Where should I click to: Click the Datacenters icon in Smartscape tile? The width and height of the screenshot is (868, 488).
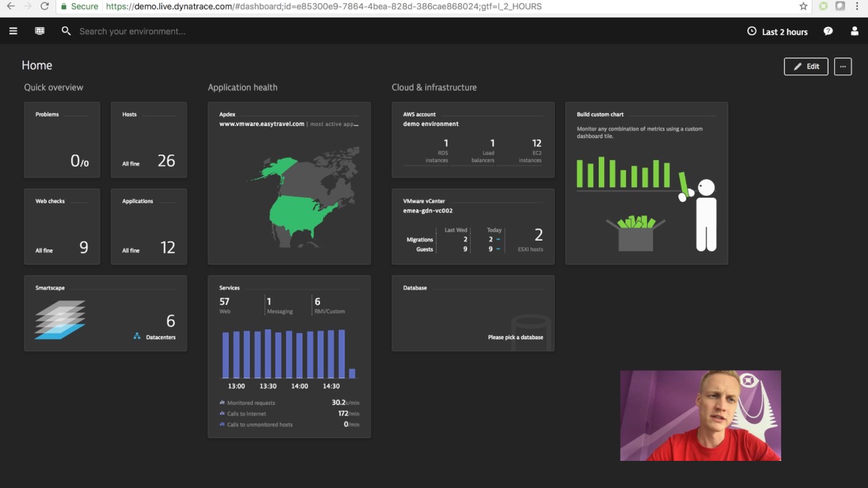pyautogui.click(x=137, y=336)
